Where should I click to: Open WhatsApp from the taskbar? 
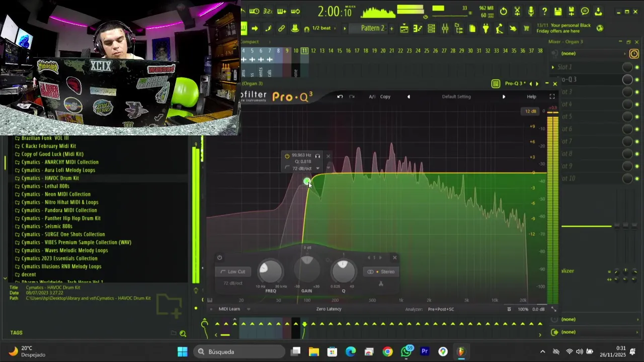(407, 351)
